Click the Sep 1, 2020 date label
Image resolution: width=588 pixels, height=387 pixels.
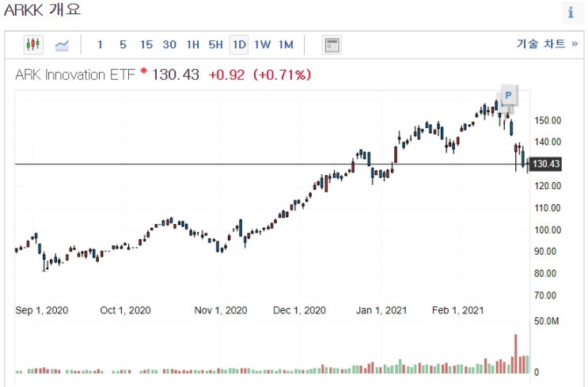[x=42, y=310]
